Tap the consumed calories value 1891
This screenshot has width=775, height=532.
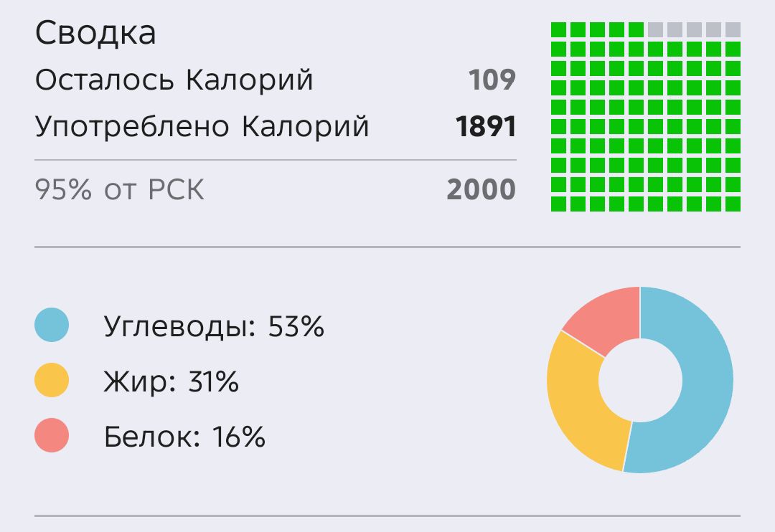click(x=485, y=126)
